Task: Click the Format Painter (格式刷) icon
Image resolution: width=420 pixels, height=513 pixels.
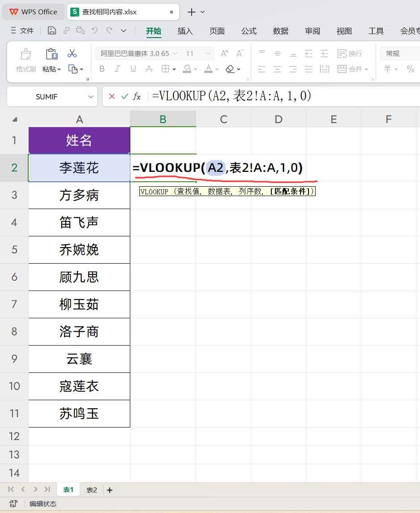Action: [26, 54]
